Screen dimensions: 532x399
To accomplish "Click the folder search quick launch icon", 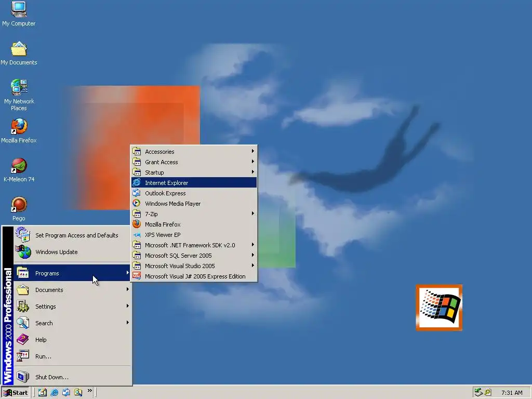I will point(78,392).
